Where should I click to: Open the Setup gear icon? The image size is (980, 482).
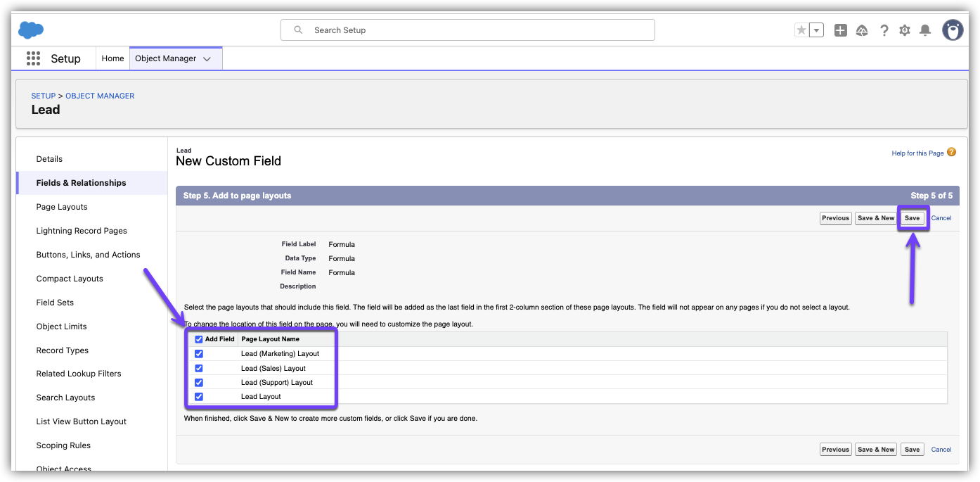[x=905, y=30]
